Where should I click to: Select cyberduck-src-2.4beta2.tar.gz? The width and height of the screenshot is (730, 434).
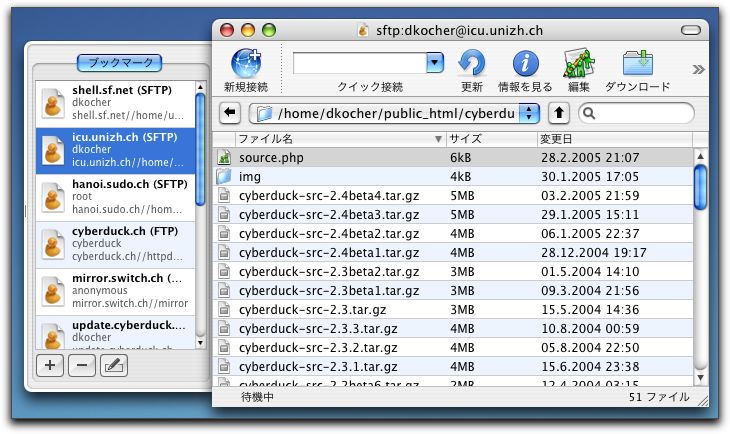[x=453, y=234]
